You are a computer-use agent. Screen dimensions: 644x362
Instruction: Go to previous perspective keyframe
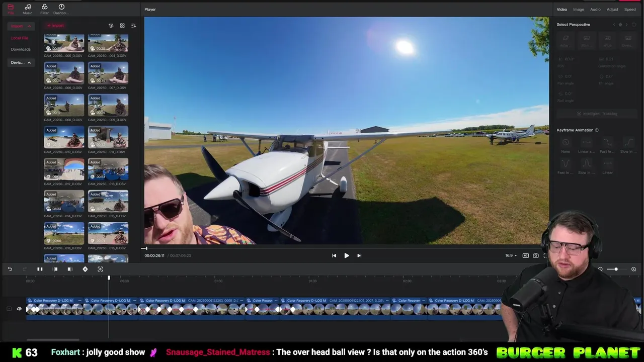point(614,25)
